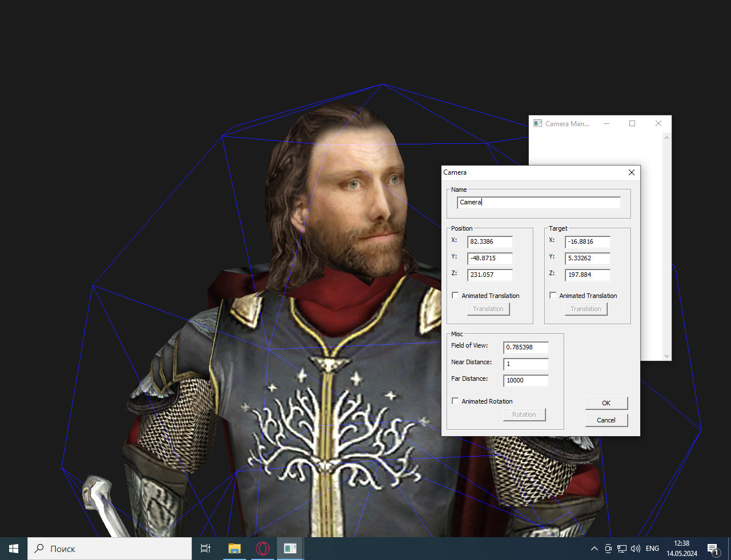Click the Field of View value box
The height and width of the screenshot is (560, 731).
(x=525, y=347)
